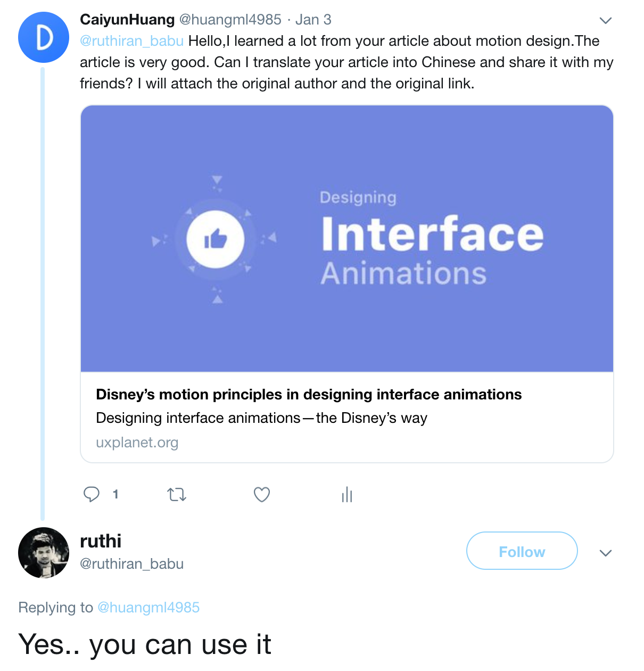Like the tweet with the heart icon

pyautogui.click(x=262, y=495)
